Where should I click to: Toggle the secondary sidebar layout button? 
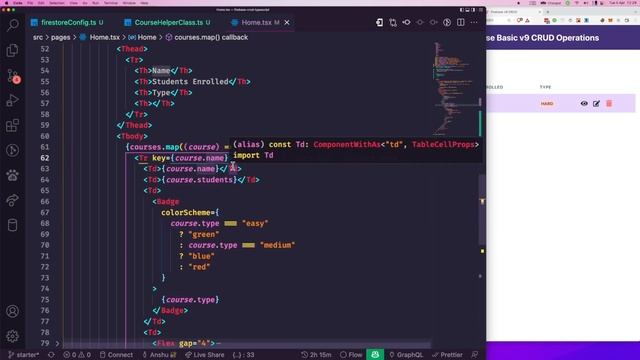(x=473, y=10)
